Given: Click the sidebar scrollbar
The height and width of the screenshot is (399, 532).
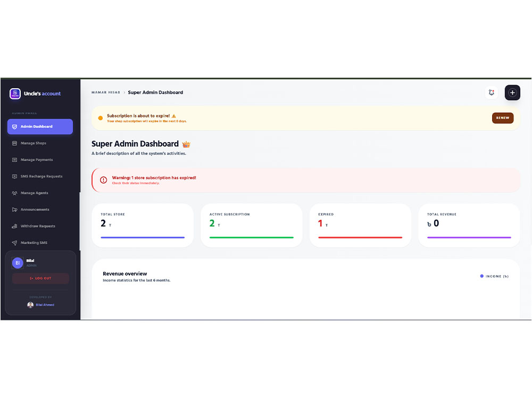Looking at the screenshot, I should pyautogui.click(x=80, y=221).
